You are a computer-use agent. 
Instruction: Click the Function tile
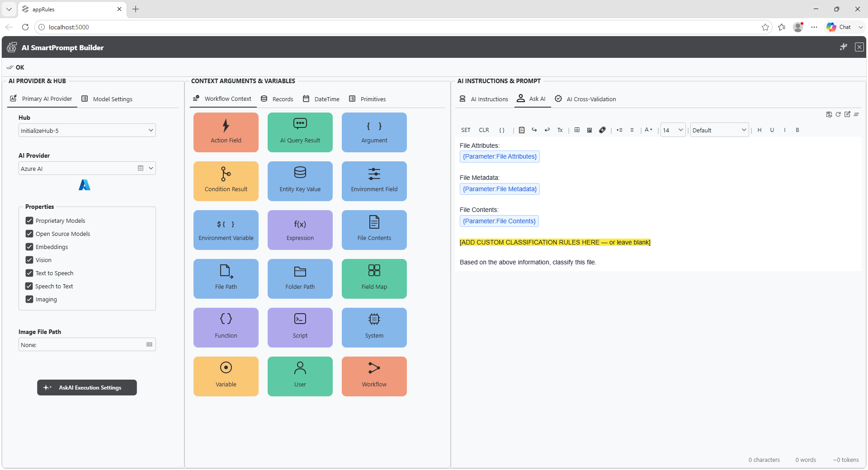[226, 328]
